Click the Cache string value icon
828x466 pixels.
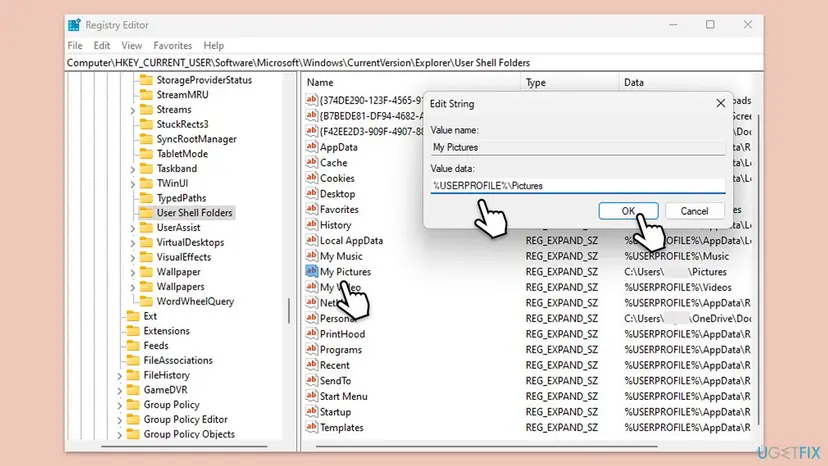click(312, 162)
